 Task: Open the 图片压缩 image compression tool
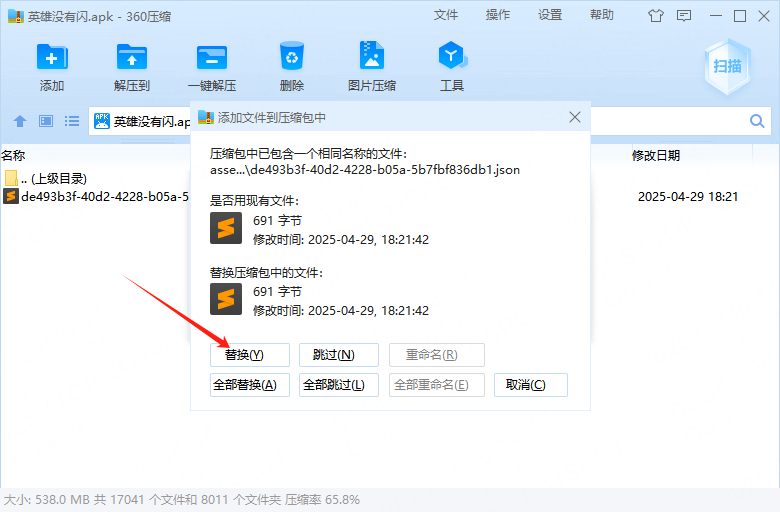click(372, 55)
